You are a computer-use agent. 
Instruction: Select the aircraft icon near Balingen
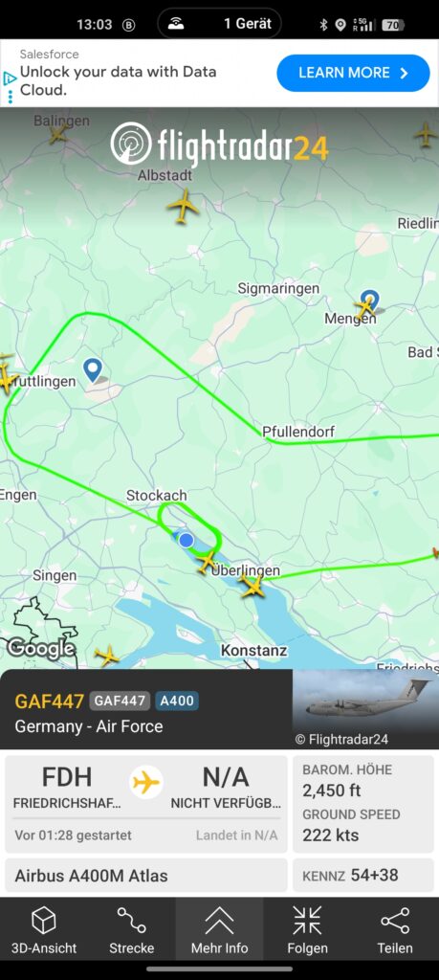point(58,133)
